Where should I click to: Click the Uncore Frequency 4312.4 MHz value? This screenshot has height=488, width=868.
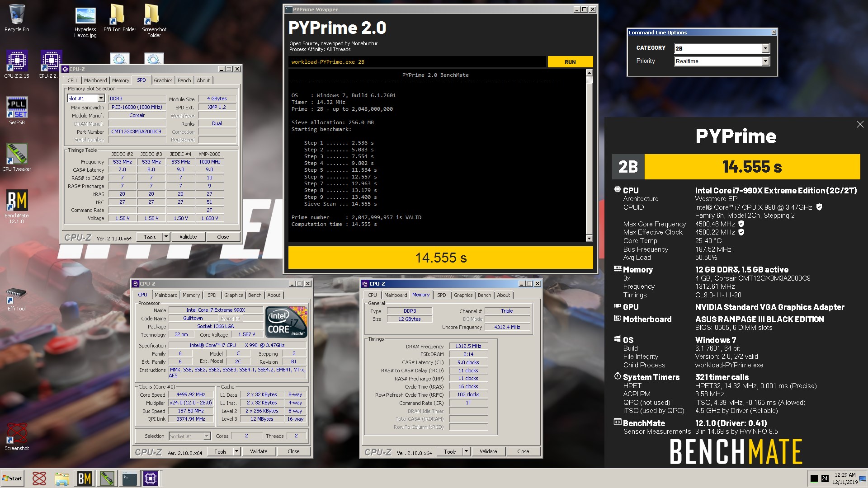click(x=507, y=327)
